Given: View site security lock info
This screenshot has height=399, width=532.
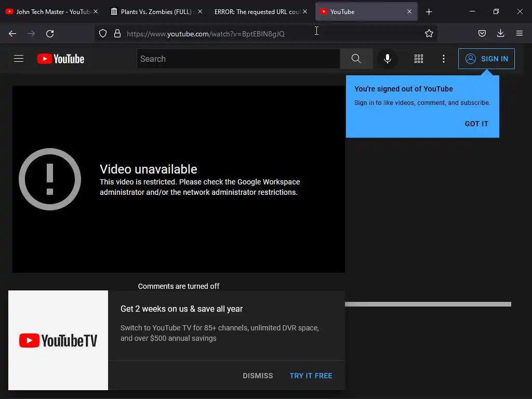Looking at the screenshot, I should pos(117,33).
